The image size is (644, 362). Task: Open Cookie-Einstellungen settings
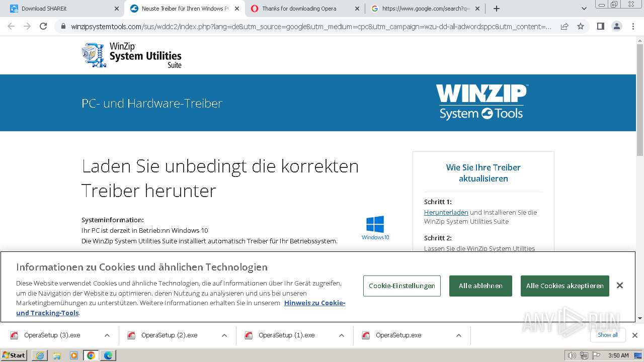pos(401,286)
